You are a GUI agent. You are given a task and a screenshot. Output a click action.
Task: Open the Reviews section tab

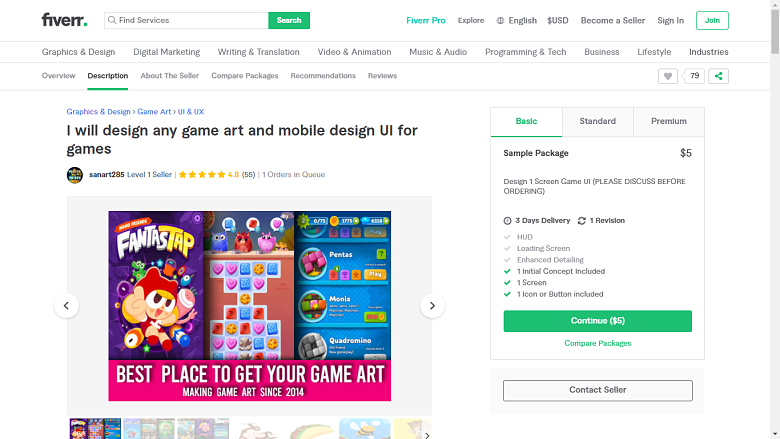[382, 76]
